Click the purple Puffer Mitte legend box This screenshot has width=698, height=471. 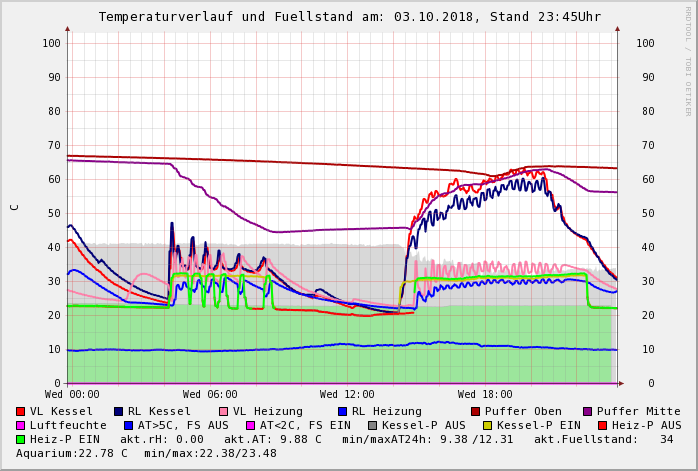[587, 411]
